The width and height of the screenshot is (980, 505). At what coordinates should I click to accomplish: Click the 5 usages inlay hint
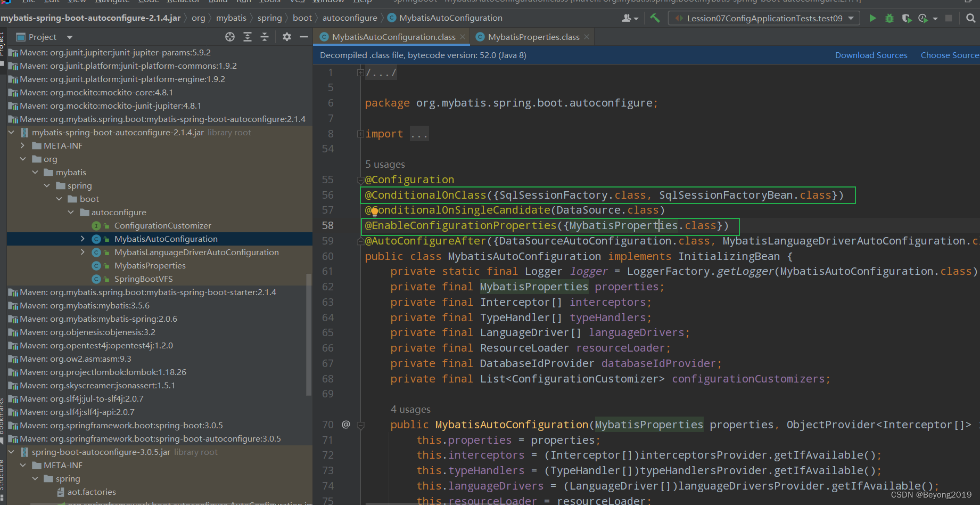click(385, 165)
